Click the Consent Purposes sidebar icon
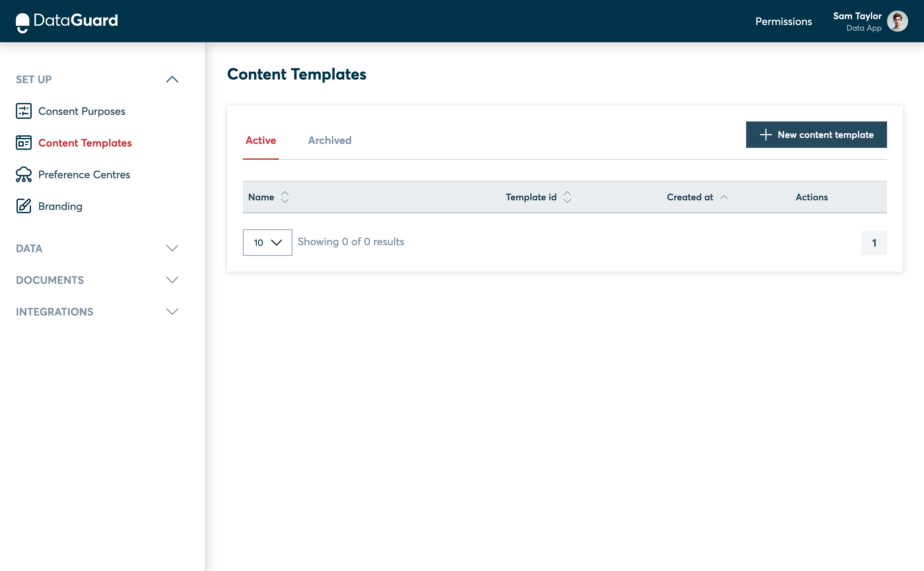924x571 pixels. tap(23, 111)
